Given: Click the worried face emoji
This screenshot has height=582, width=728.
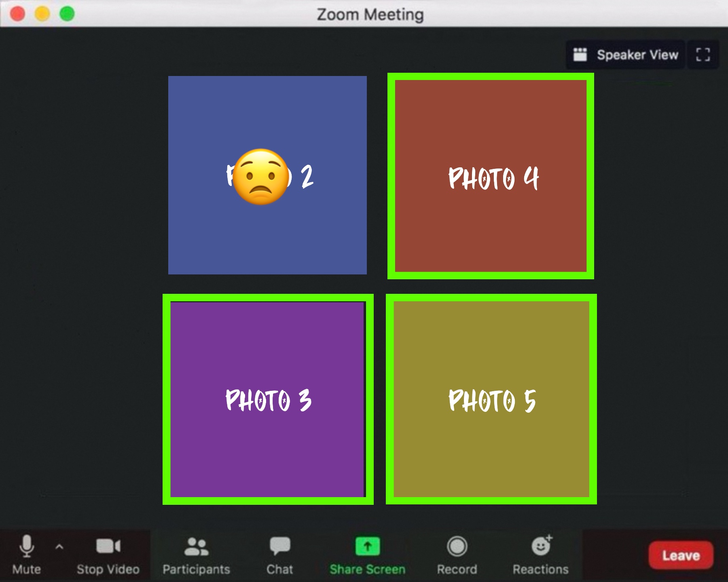Looking at the screenshot, I should pos(261,177).
